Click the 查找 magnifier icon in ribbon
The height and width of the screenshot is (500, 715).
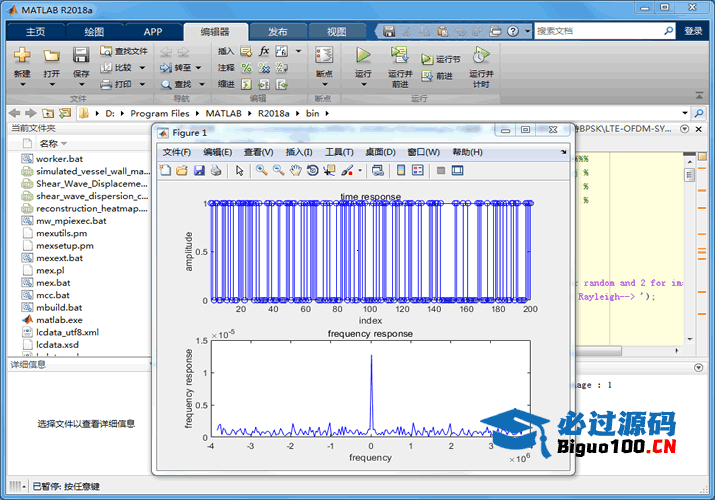coord(166,84)
